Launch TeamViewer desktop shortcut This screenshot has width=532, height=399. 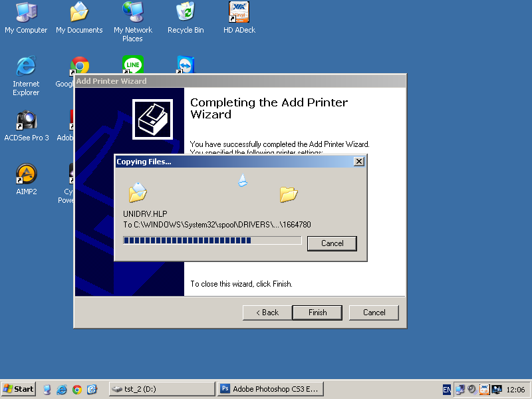186,65
